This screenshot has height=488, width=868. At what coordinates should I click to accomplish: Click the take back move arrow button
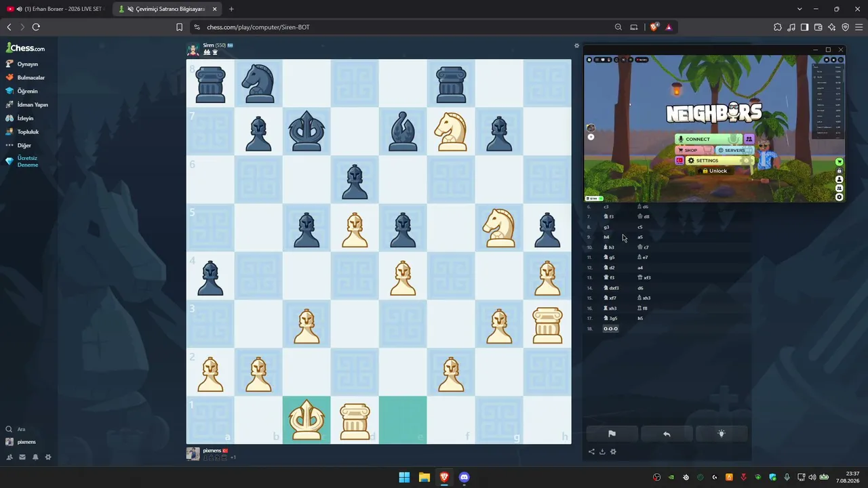(x=667, y=434)
